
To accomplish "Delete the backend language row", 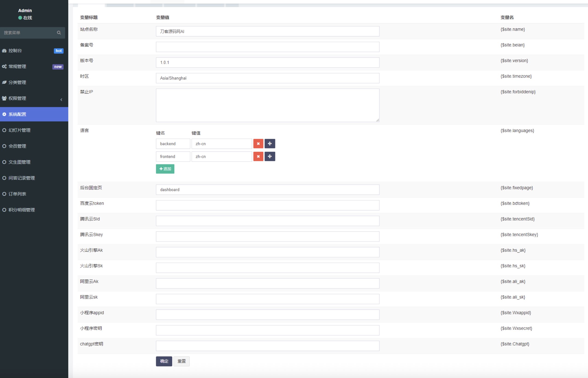I will click(258, 144).
